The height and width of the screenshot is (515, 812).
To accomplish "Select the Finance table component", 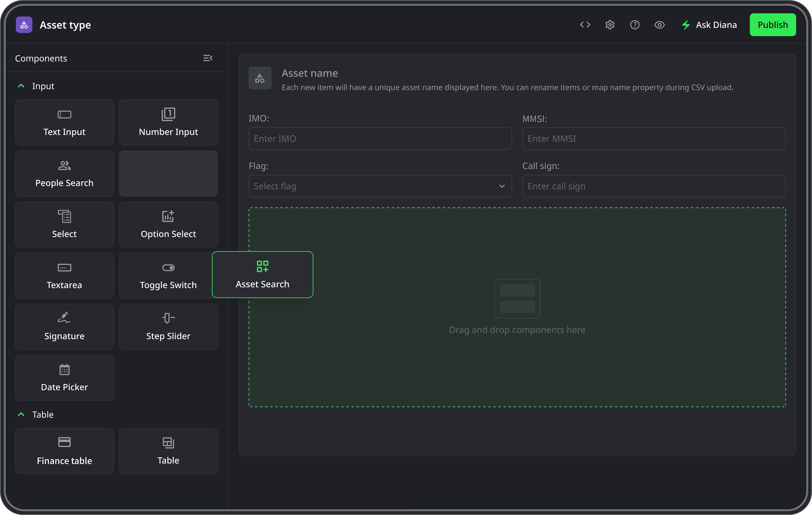I will 64,451.
